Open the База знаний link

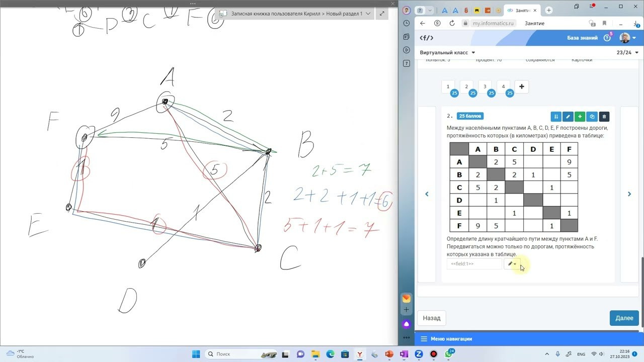(x=582, y=38)
